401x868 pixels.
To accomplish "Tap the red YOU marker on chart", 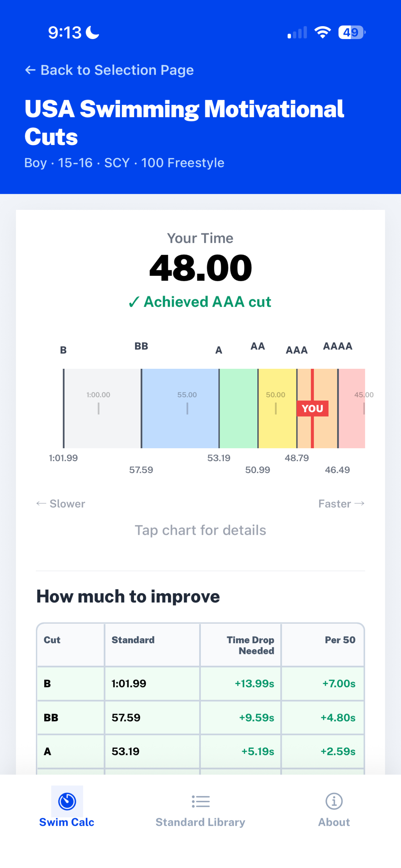I will point(313,408).
